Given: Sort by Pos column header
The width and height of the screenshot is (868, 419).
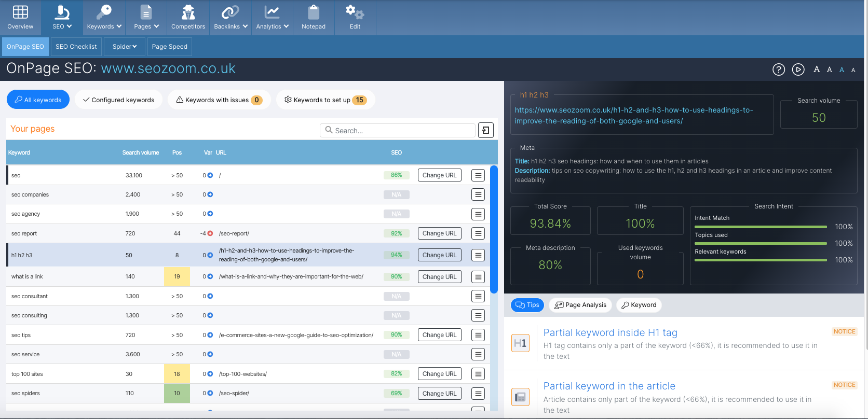Looking at the screenshot, I should pos(177,152).
